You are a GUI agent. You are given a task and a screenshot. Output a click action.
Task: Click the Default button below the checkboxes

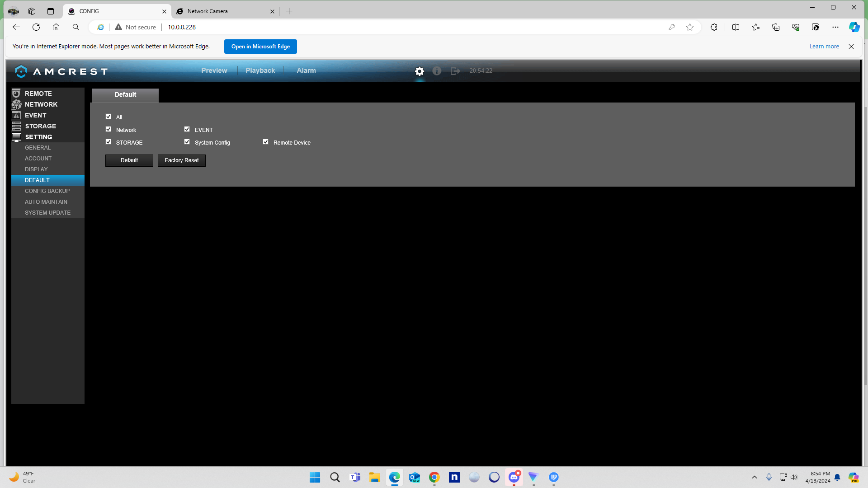point(129,160)
